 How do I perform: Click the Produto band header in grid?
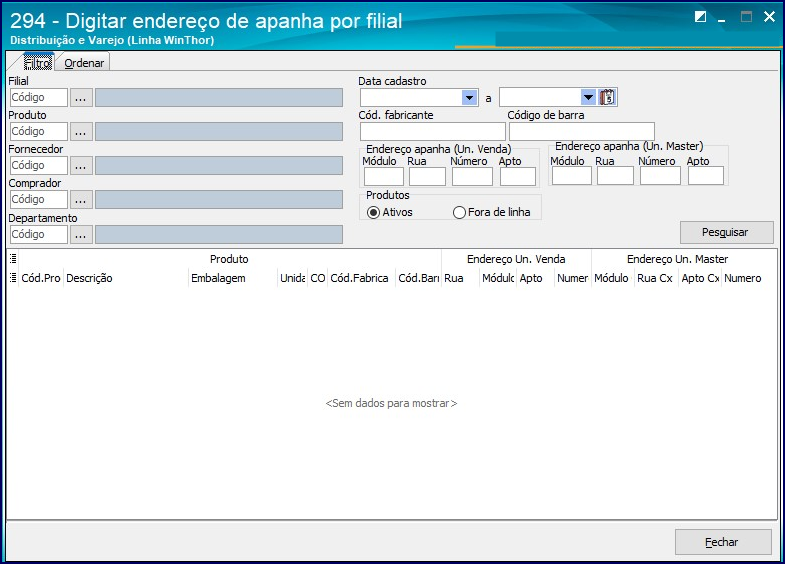point(229,259)
